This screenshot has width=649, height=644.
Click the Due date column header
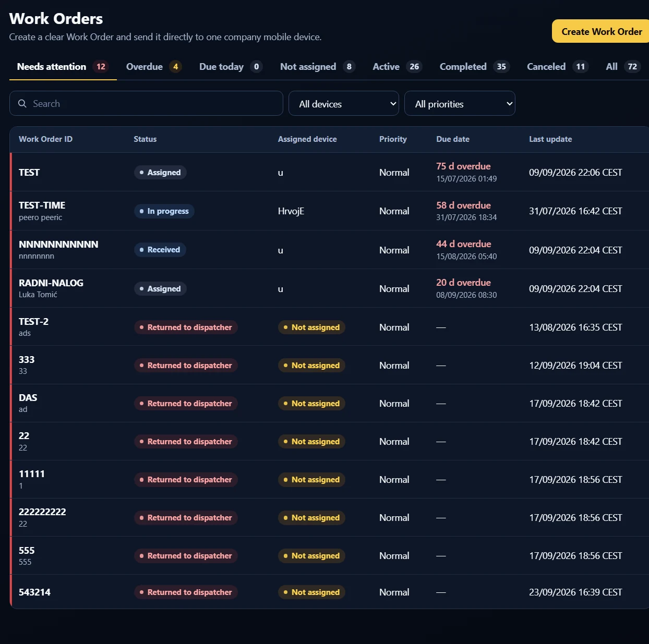pyautogui.click(x=453, y=139)
